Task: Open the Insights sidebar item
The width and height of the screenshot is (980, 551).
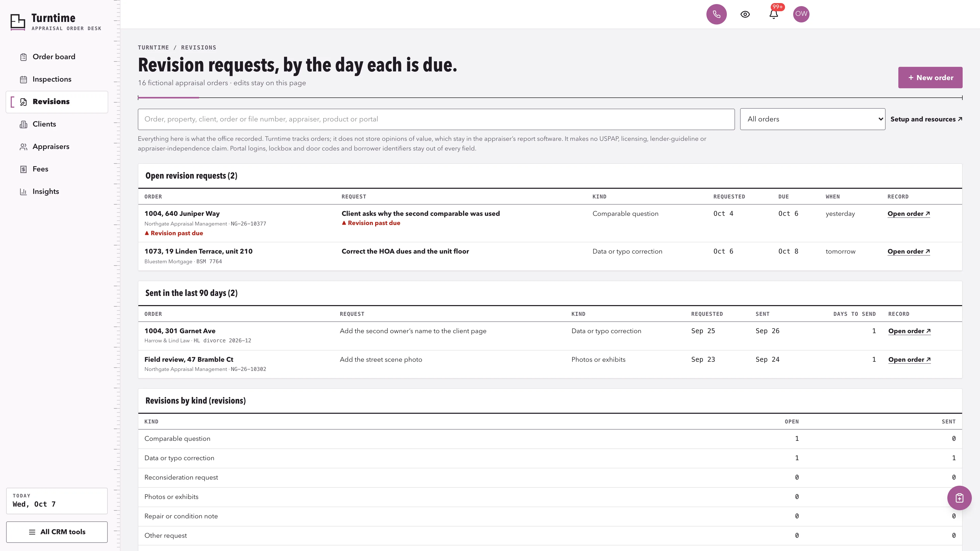Action: pos(57,191)
